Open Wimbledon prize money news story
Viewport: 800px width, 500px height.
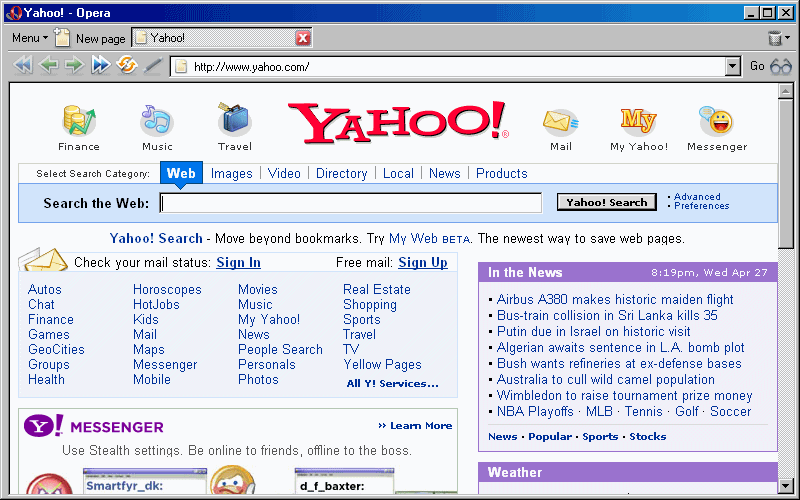tap(624, 395)
